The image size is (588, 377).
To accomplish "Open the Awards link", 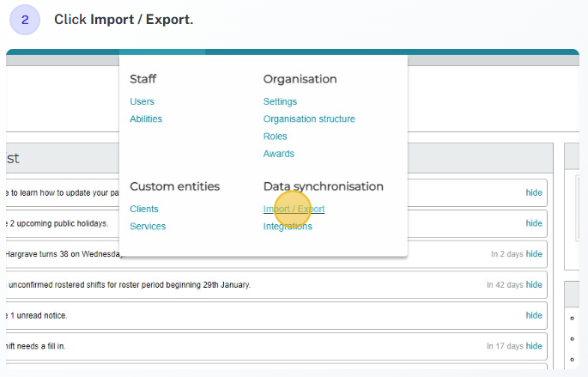I will click(279, 154).
